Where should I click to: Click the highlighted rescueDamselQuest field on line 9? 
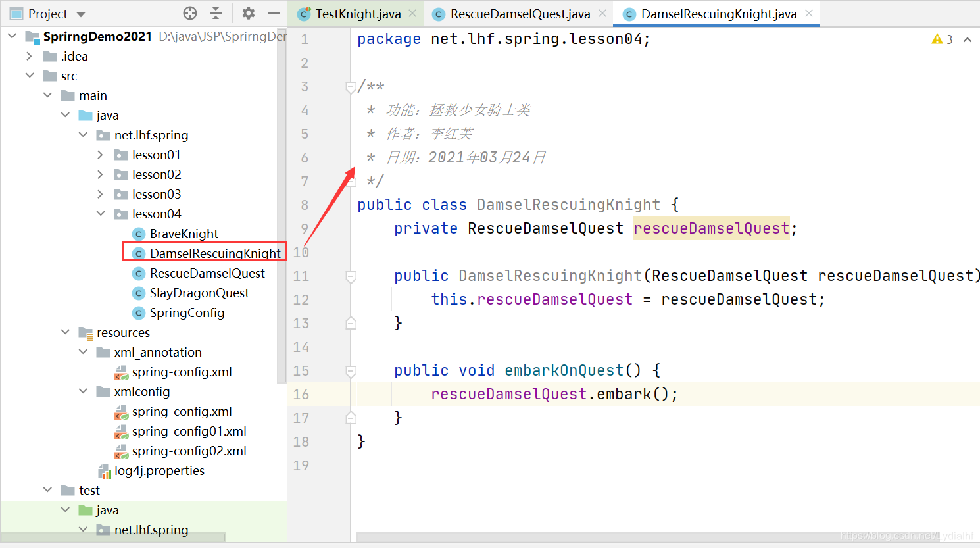pos(711,228)
